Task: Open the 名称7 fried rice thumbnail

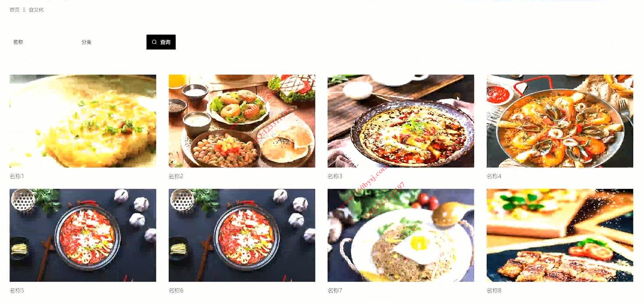Action: (x=401, y=235)
